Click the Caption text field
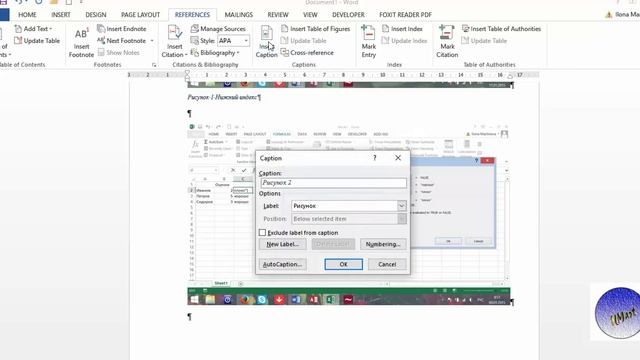The image size is (640, 360). [x=333, y=183]
